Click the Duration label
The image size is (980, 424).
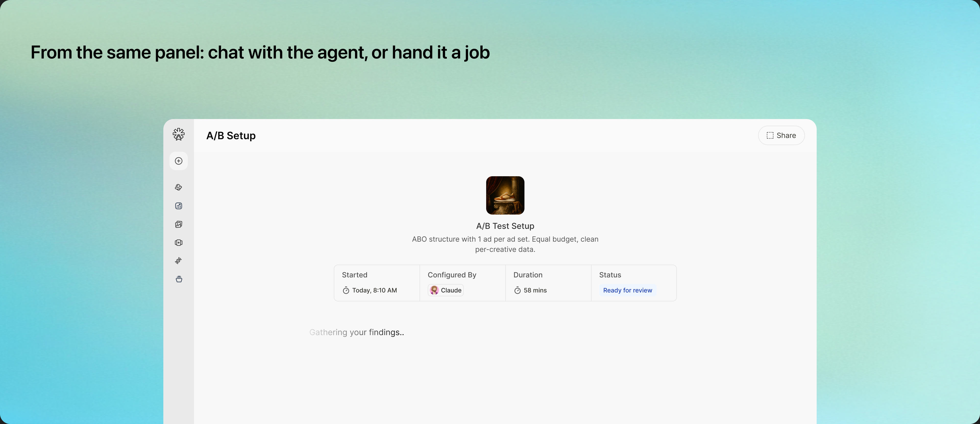[528, 275]
